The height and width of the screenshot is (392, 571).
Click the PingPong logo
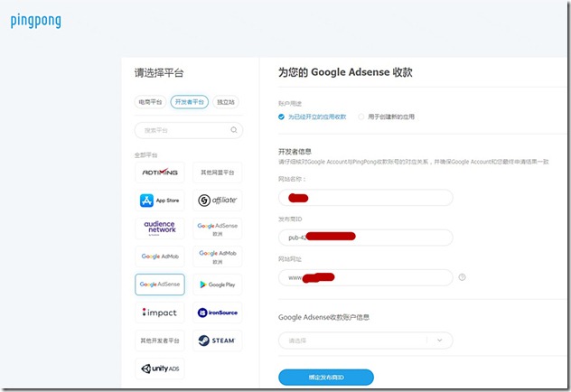[36, 21]
